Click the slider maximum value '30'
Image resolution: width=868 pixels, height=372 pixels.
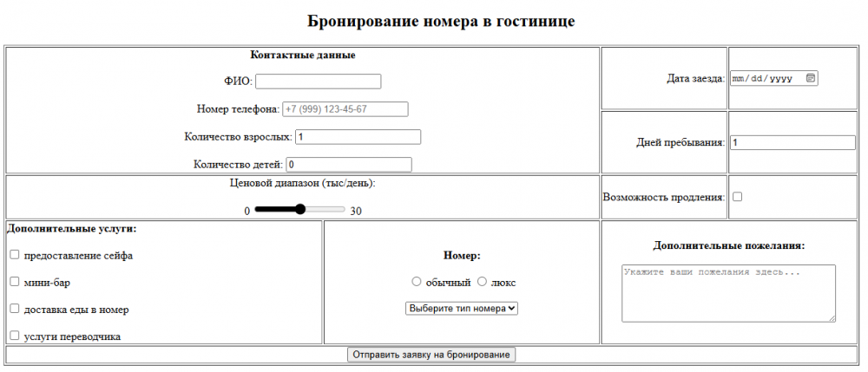click(356, 212)
